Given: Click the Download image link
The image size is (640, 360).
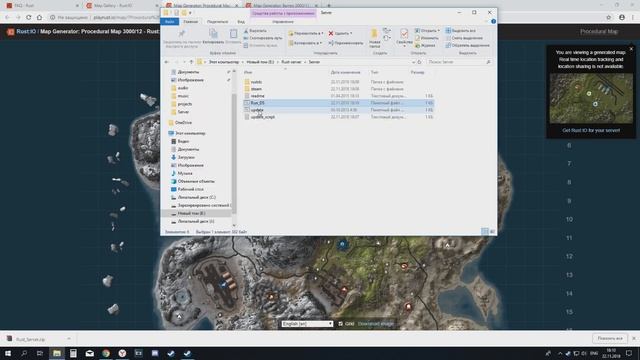Looking at the screenshot, I should click(x=376, y=324).
